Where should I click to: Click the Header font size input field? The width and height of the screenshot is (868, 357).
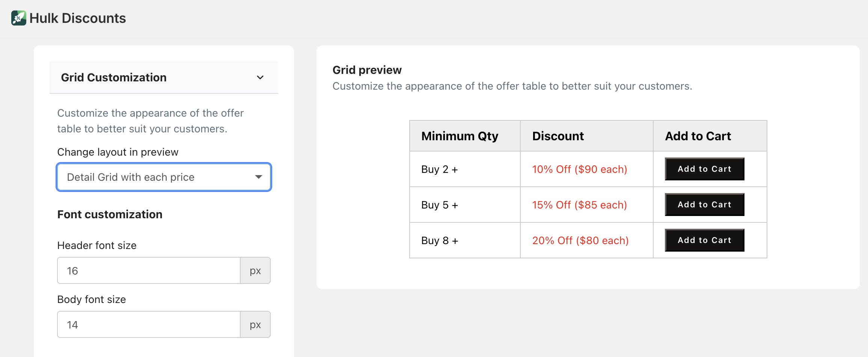(149, 271)
